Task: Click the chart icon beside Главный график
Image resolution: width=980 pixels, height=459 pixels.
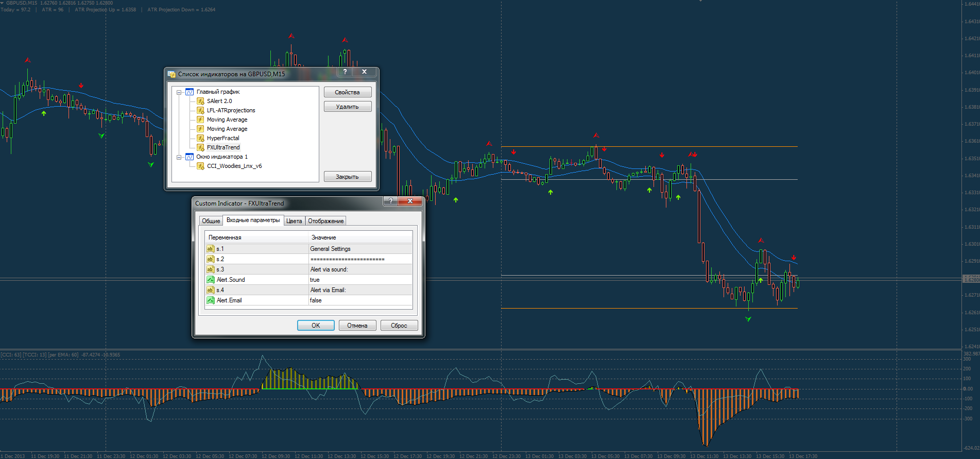Action: (190, 92)
